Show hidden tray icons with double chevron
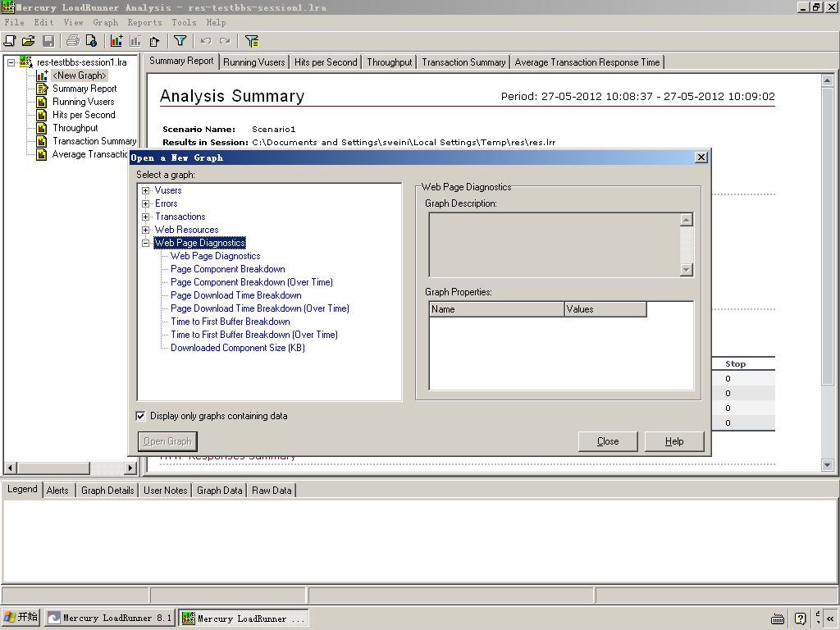 [x=830, y=619]
